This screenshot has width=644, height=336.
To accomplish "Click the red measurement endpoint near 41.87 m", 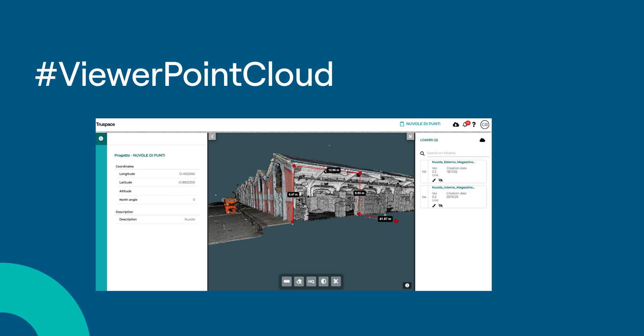I will 396,221.
